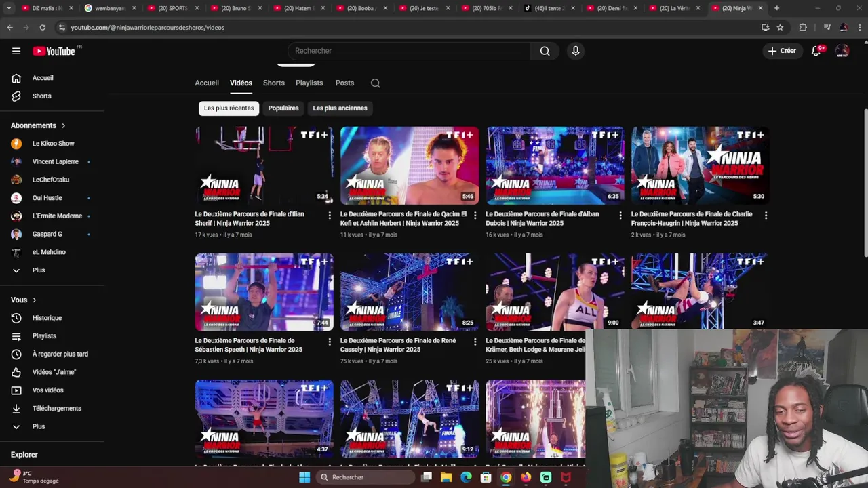Open Windows Start menu
The height and width of the screenshot is (488, 868).
pyautogui.click(x=304, y=477)
